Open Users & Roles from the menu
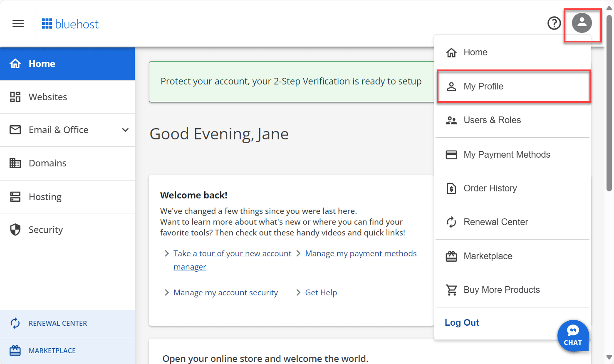This screenshot has width=614, height=364. coord(493,120)
